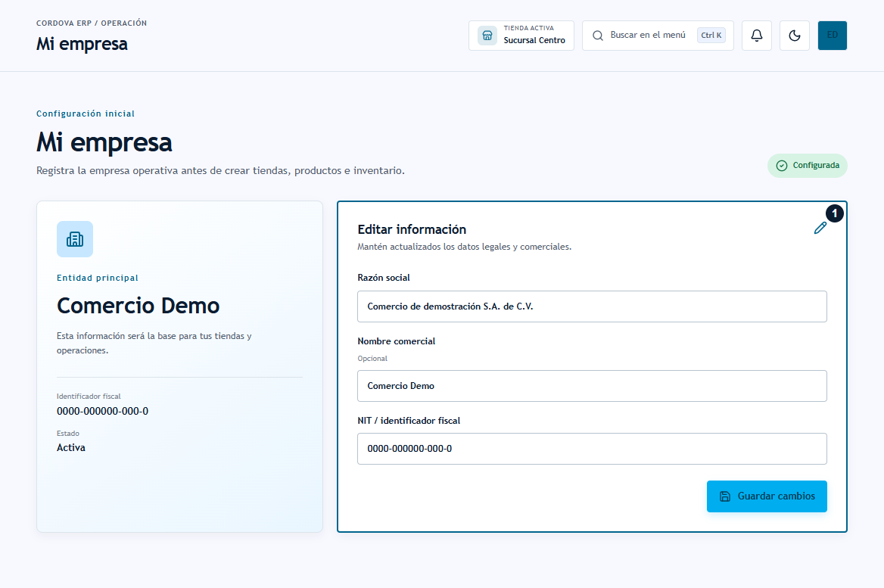This screenshot has height=588, width=884.
Task: Focus the Buscar en el menú field
Action: click(658, 36)
